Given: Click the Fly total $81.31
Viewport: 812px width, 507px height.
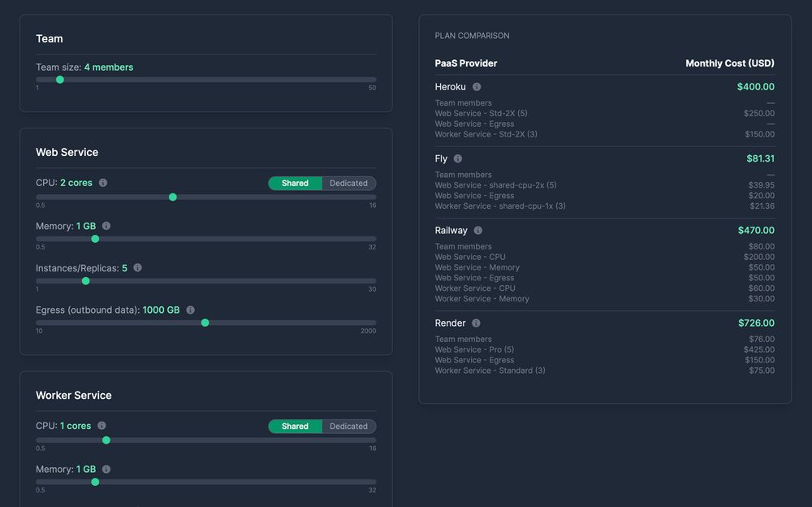Looking at the screenshot, I should tap(760, 158).
